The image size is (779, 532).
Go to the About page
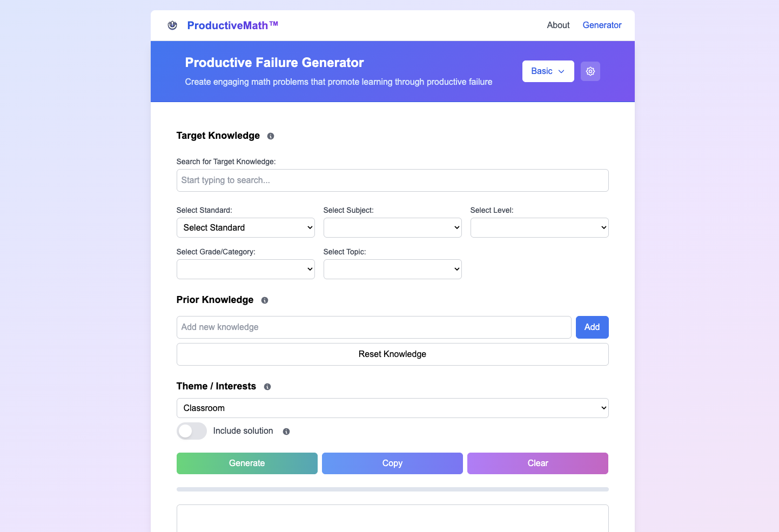pos(558,25)
